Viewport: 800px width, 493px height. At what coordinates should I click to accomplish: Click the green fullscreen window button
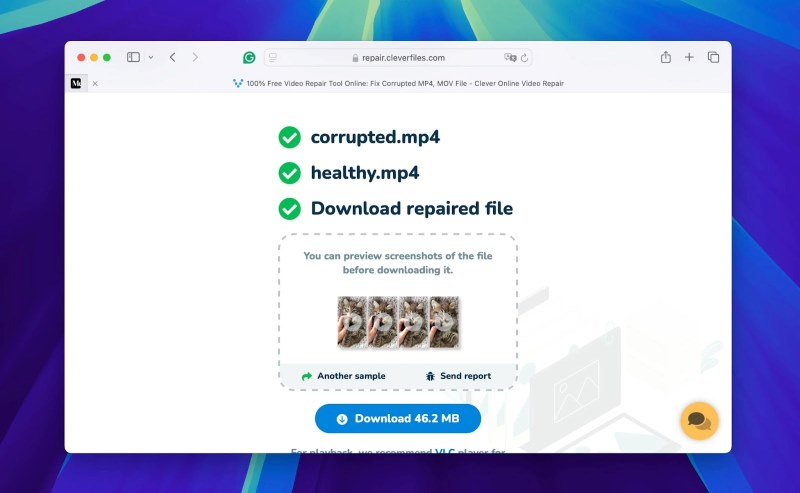(107, 57)
